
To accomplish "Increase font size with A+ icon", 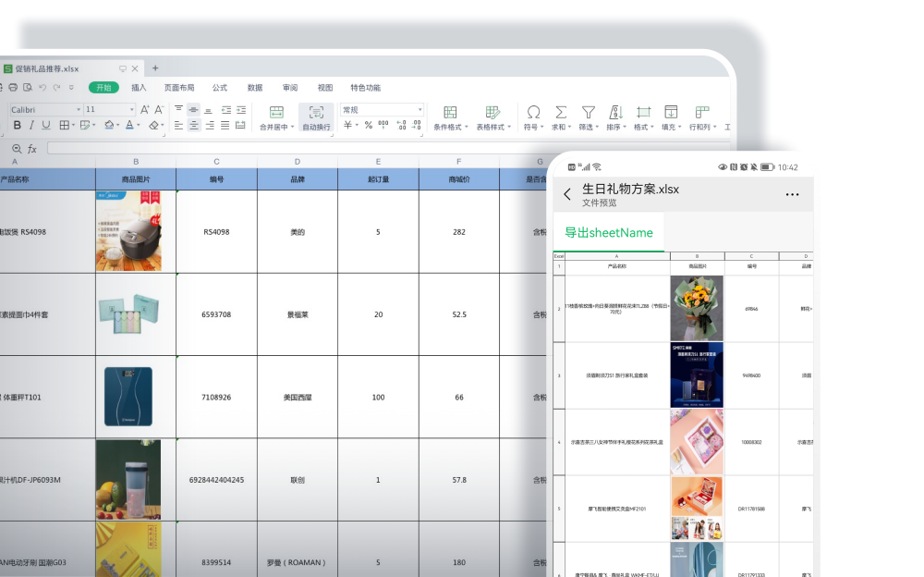I will point(144,110).
